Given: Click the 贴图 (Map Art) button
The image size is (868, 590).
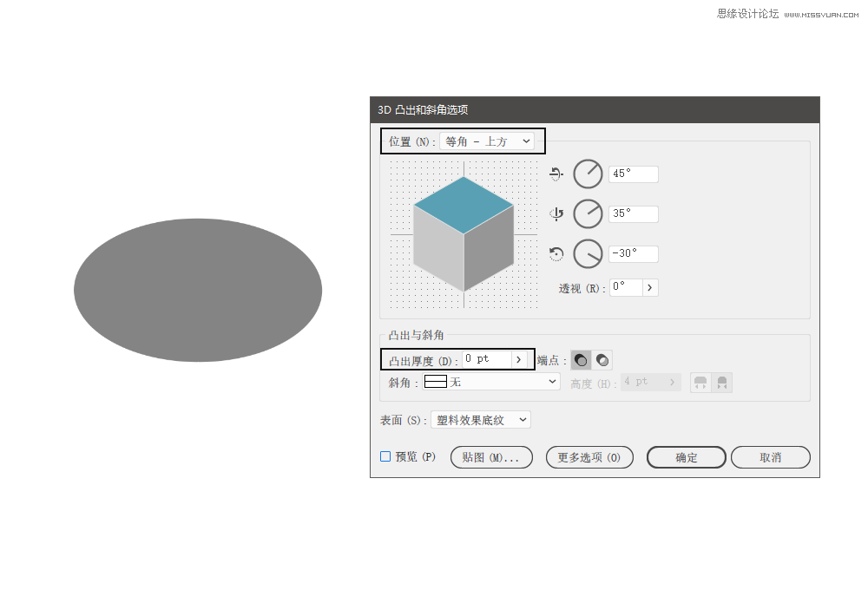Looking at the screenshot, I should 490,457.
